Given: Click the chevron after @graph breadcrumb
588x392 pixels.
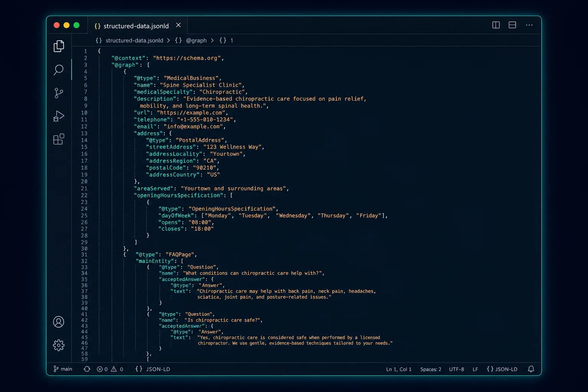Looking at the screenshot, I should point(212,41).
